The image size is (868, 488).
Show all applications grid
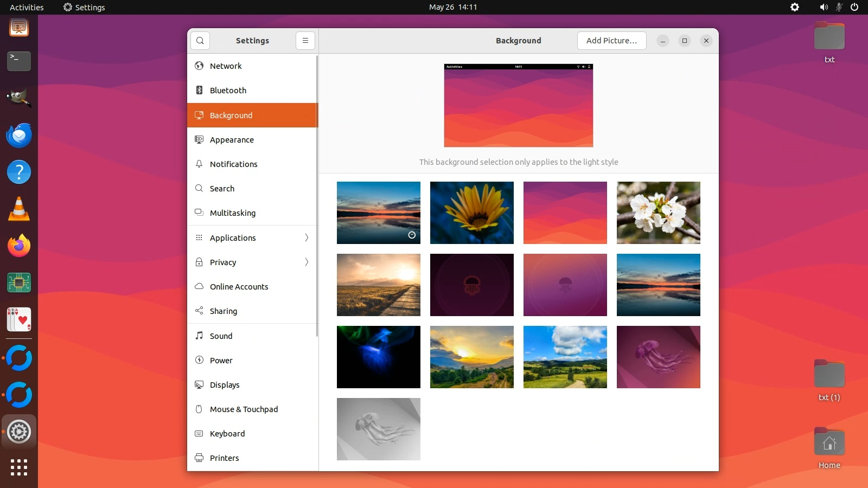pos(19,467)
